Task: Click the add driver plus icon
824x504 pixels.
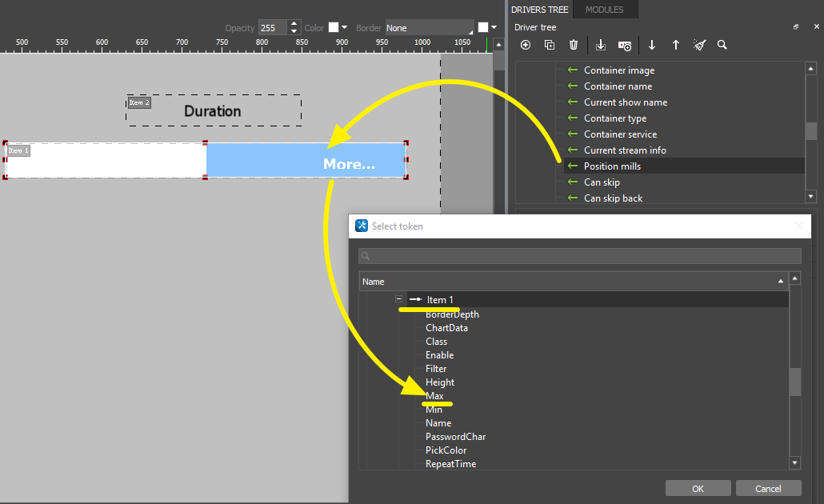Action: click(x=526, y=46)
